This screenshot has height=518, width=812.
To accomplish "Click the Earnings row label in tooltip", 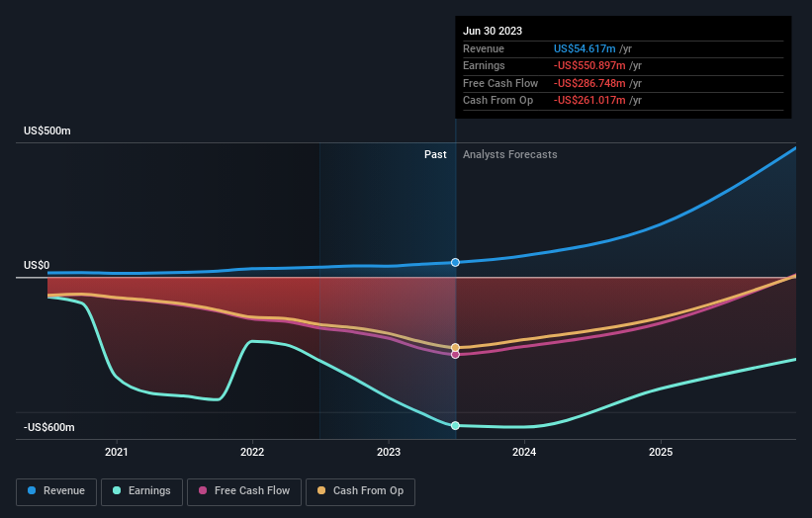I will (484, 65).
